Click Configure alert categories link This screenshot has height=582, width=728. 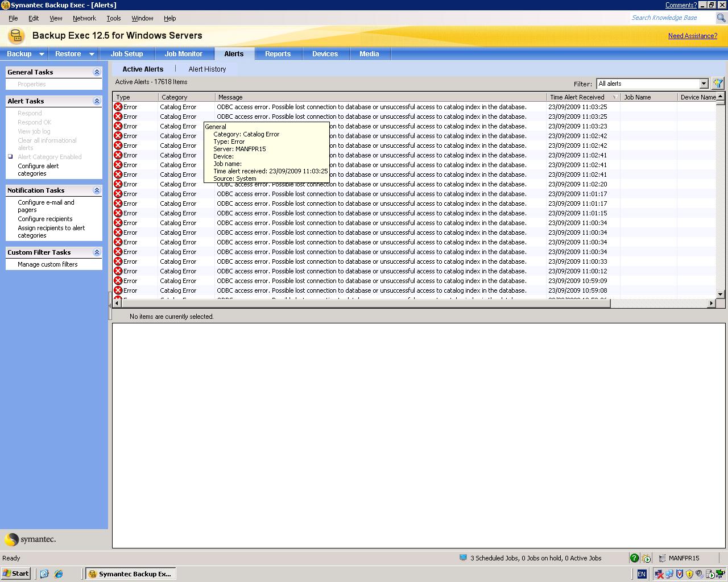tap(38, 170)
